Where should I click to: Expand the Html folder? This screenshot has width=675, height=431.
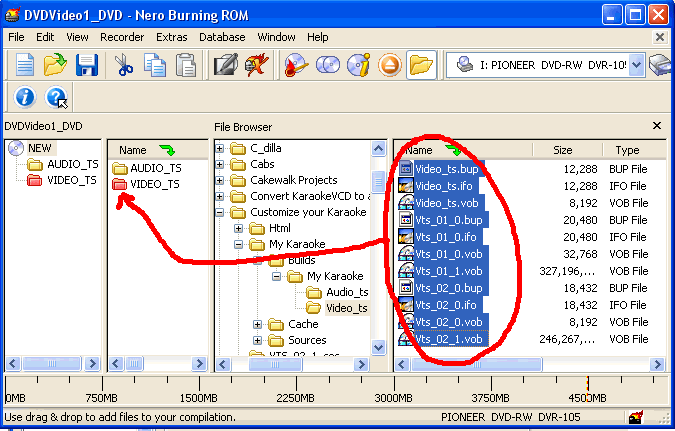(x=238, y=228)
